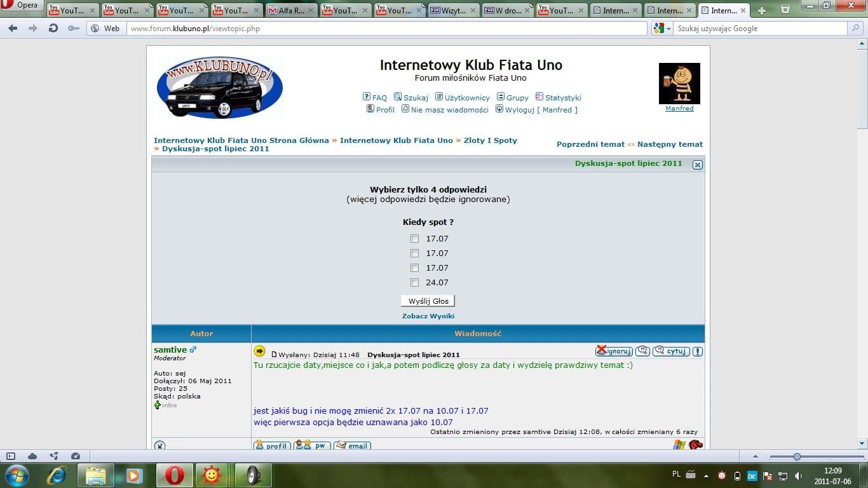Click the X icon beside topic title

697,165
